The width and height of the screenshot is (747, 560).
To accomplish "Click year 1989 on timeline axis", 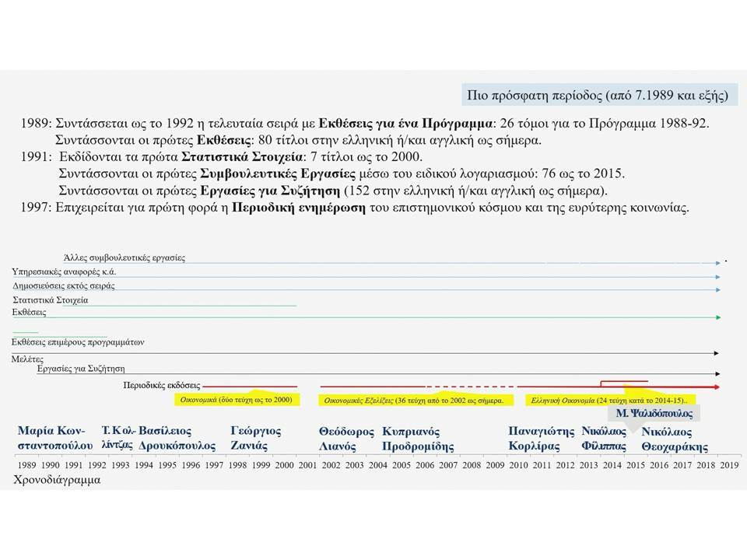I will tap(26, 465).
